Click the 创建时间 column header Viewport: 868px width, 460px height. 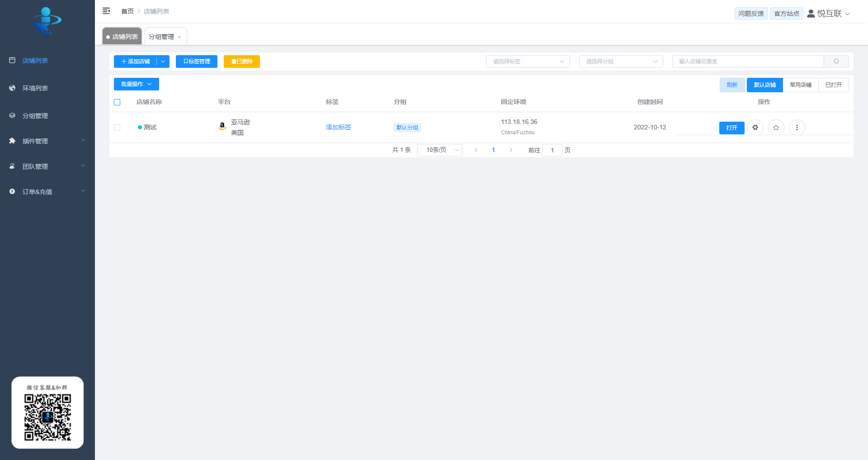[650, 102]
